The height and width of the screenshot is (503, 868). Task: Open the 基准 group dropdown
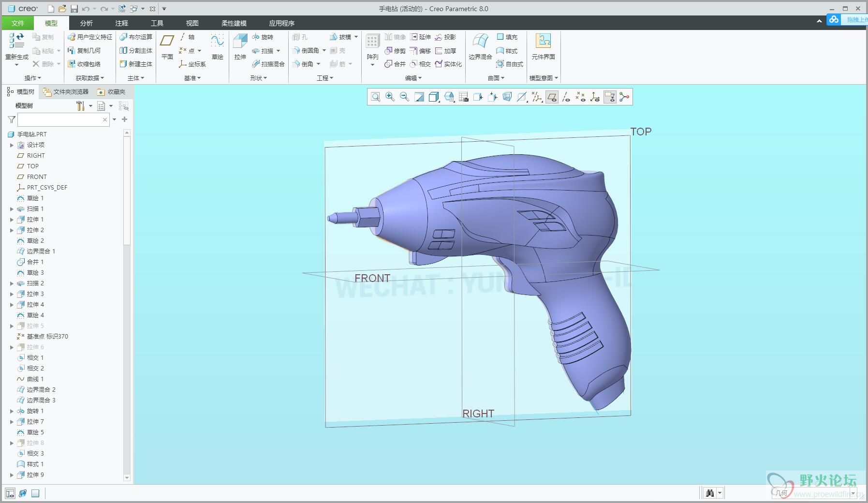coord(192,78)
